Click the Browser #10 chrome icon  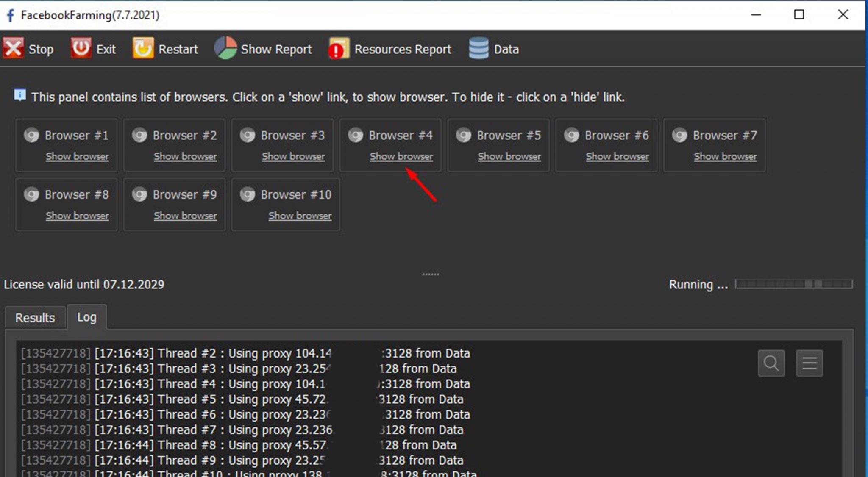click(248, 194)
